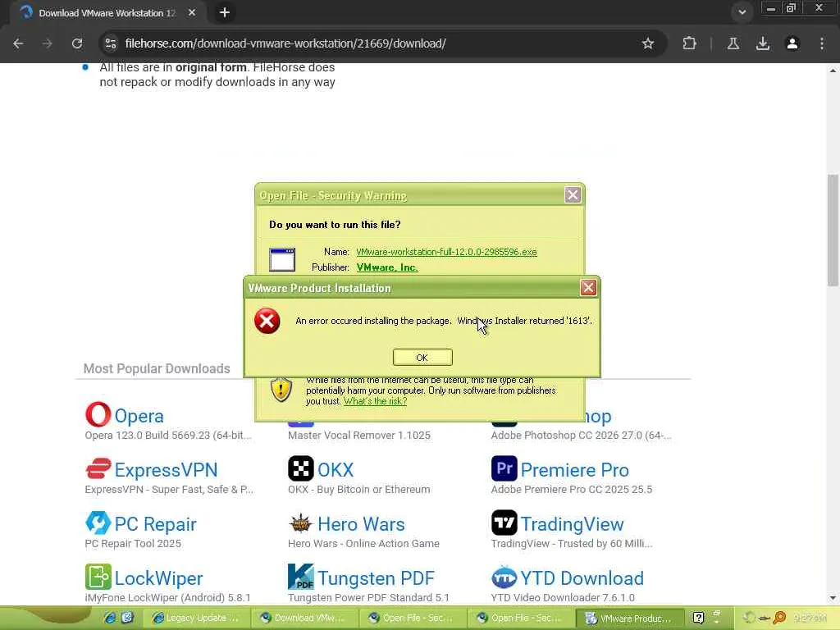Open the LockWiper download link
The image size is (840, 630).
(x=158, y=578)
